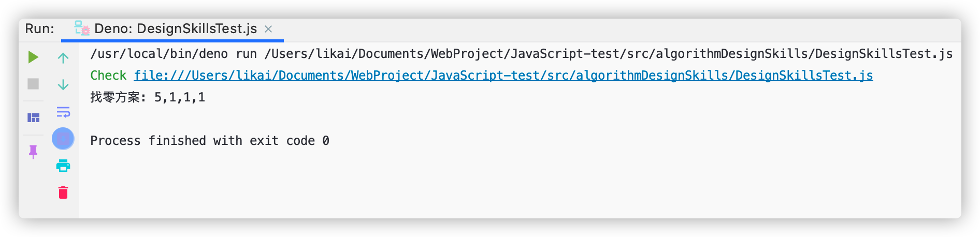The image size is (980, 237).
Task: Open the file:///Users/likai DesignSkillsTest.js link
Action: pyautogui.click(x=503, y=76)
